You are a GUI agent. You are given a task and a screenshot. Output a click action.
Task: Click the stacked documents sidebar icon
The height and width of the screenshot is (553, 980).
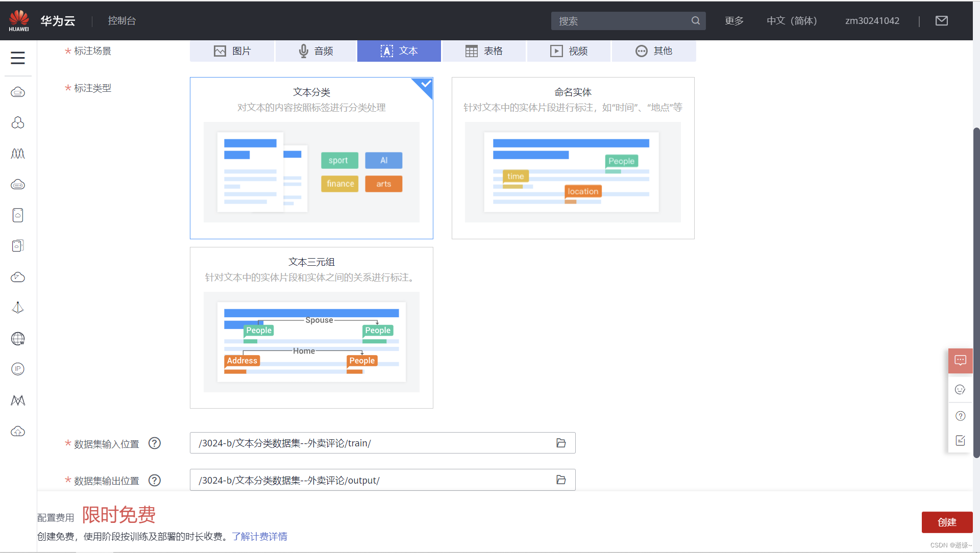pyautogui.click(x=18, y=246)
